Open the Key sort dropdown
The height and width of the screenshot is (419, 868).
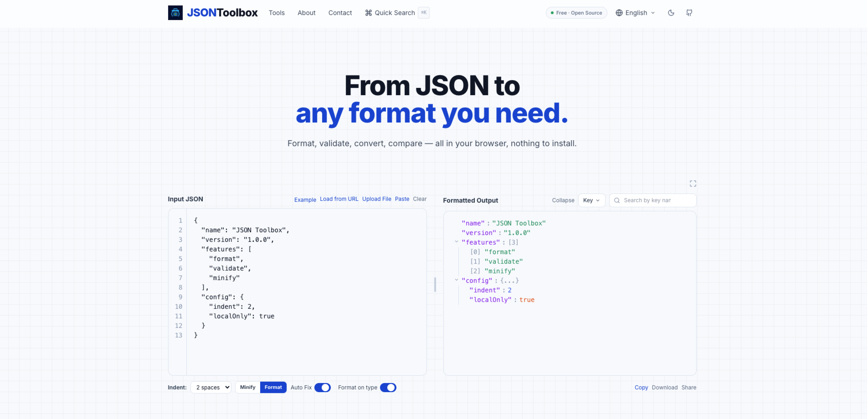tap(592, 200)
